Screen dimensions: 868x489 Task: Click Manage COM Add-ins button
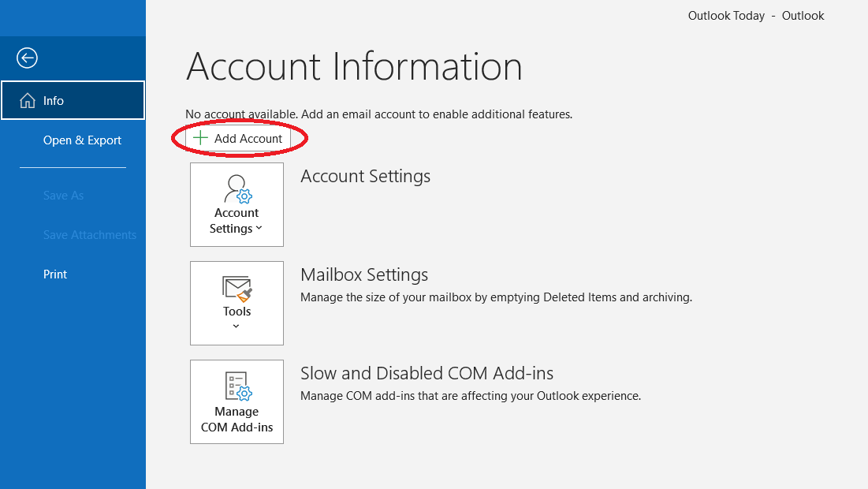click(x=237, y=401)
